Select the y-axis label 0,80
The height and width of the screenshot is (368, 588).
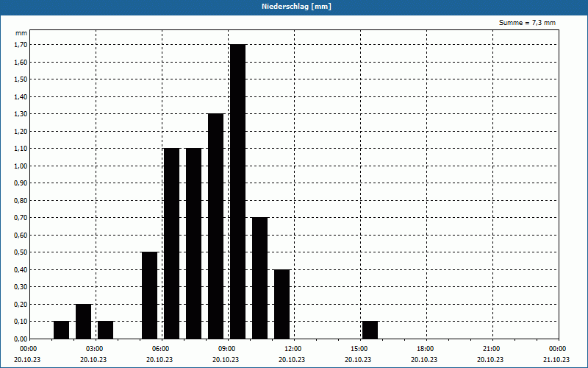pyautogui.click(x=21, y=200)
